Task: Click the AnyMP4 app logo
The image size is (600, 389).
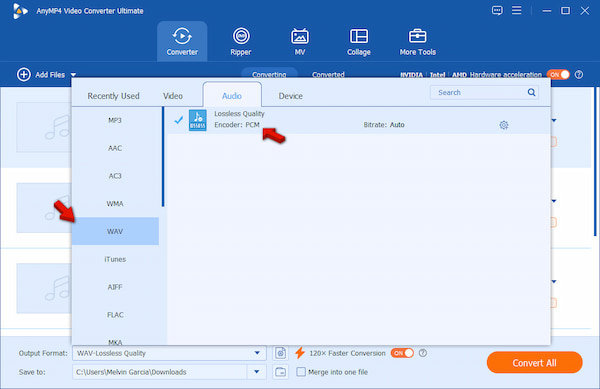Action: click(x=20, y=11)
